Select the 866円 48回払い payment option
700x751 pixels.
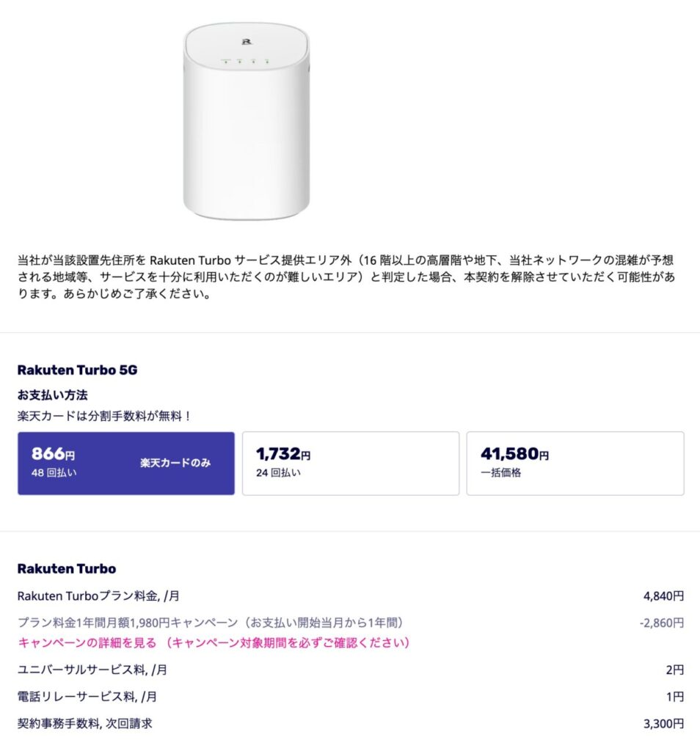[126, 464]
